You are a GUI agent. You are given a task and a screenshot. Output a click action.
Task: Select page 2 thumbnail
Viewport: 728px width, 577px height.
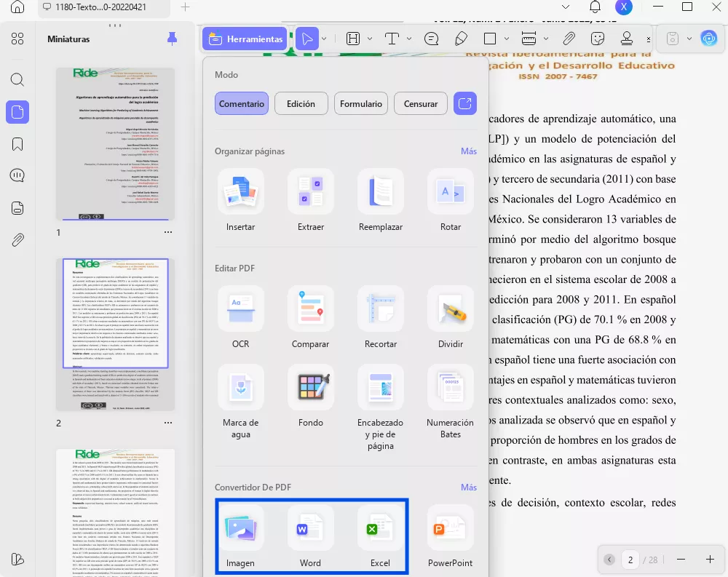pyautogui.click(x=115, y=334)
